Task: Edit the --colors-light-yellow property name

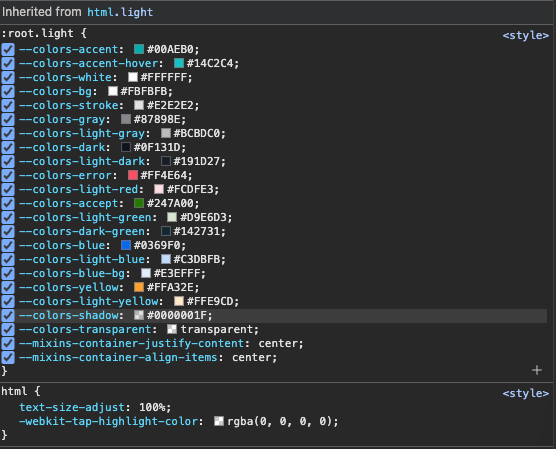Action: click(x=89, y=301)
